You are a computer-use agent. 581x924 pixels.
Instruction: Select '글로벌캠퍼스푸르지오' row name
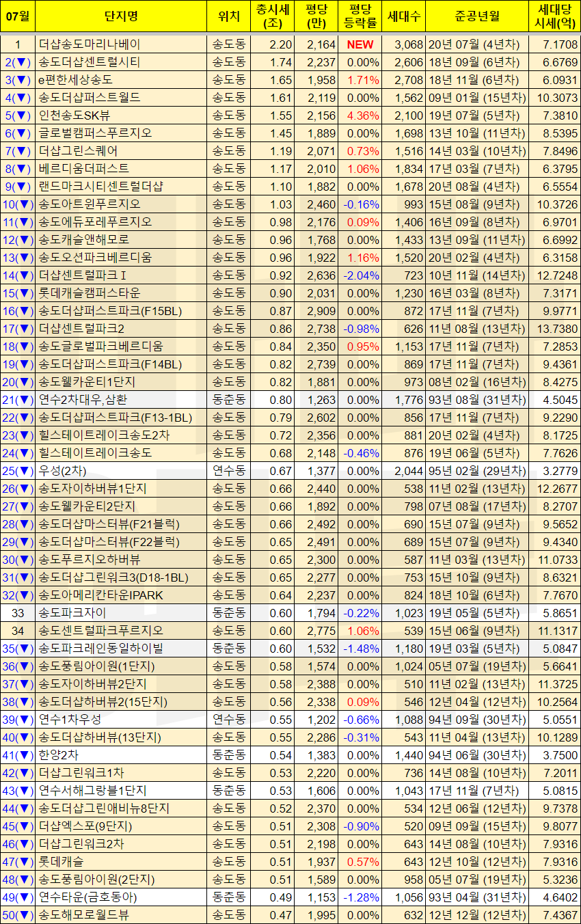[x=96, y=133]
